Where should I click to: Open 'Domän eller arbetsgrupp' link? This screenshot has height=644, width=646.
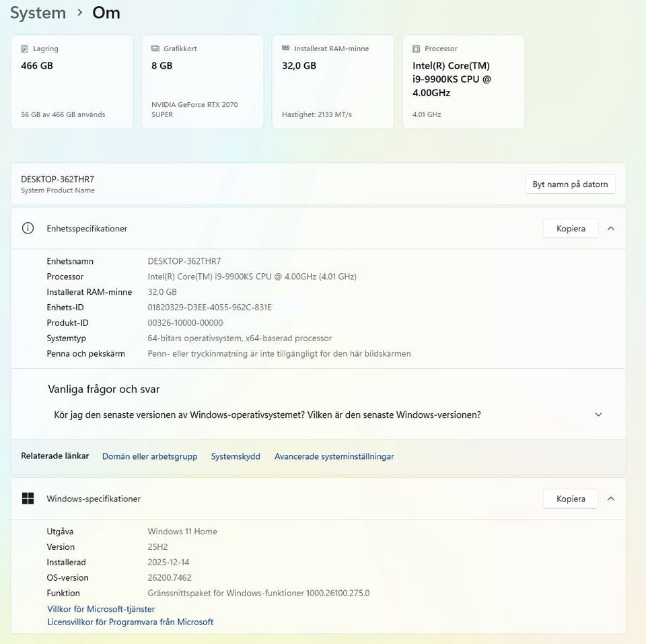(149, 456)
